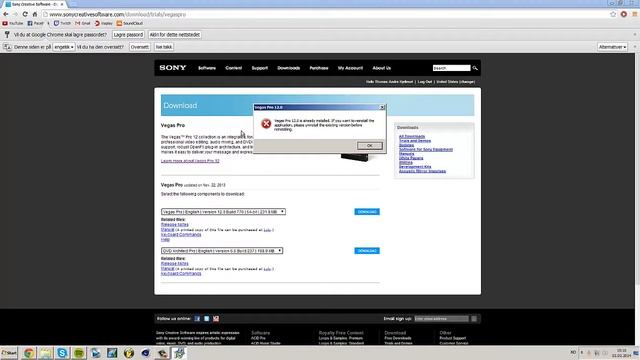This screenshot has width=640, height=360.
Task: Click the Facebook follow icon in footer
Action: click(x=197, y=319)
